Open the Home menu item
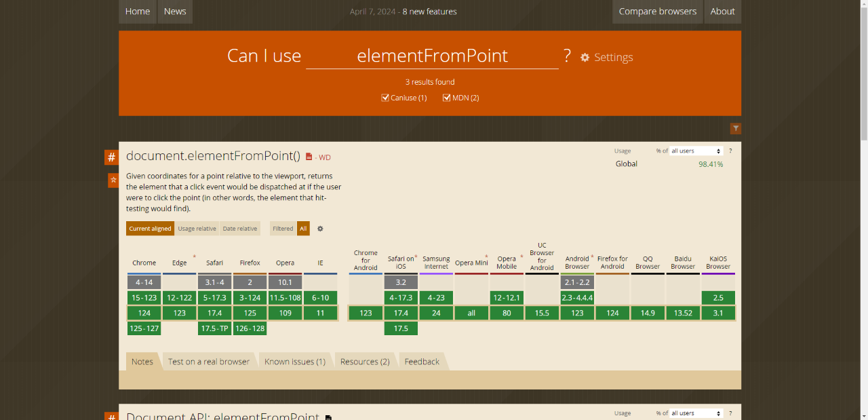The image size is (868, 420). pos(138,12)
